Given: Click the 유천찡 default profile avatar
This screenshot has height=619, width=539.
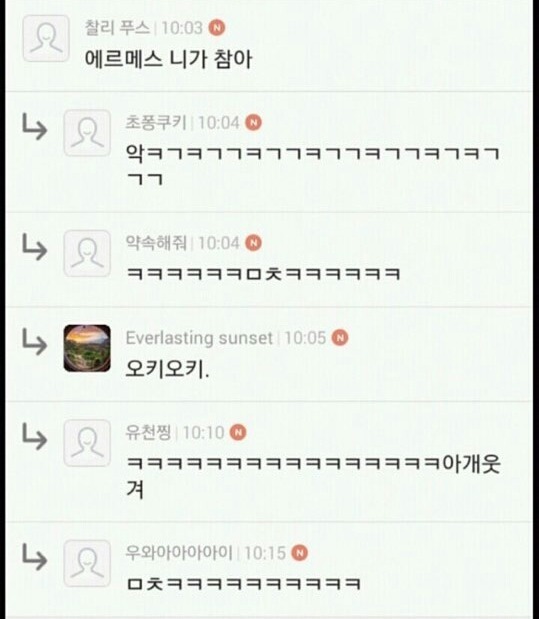Looking at the screenshot, I should (87, 443).
